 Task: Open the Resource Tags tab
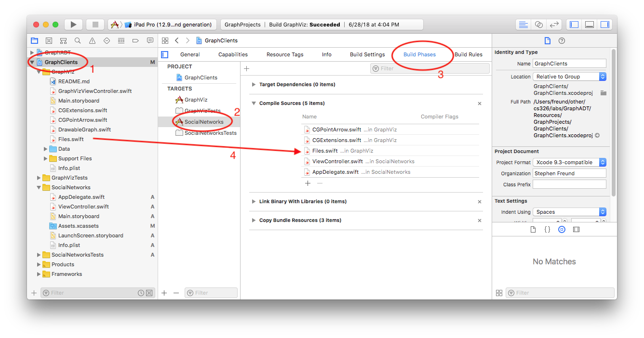[285, 54]
